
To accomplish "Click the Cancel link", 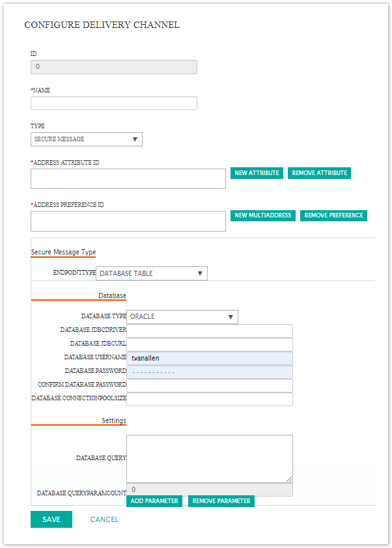I will 104,519.
